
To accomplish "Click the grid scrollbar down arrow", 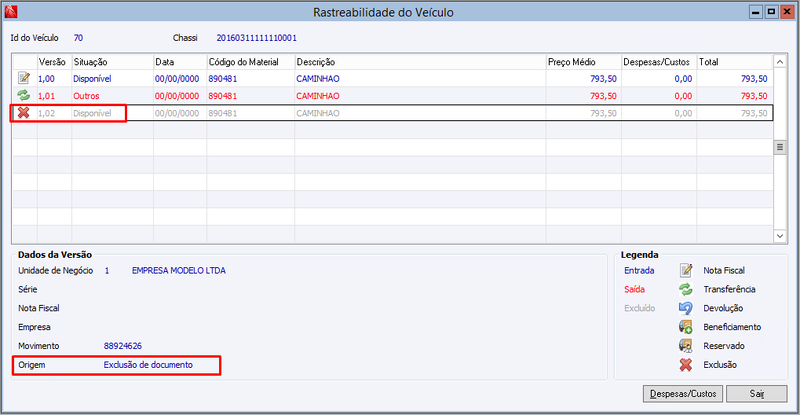I will 780,235.
